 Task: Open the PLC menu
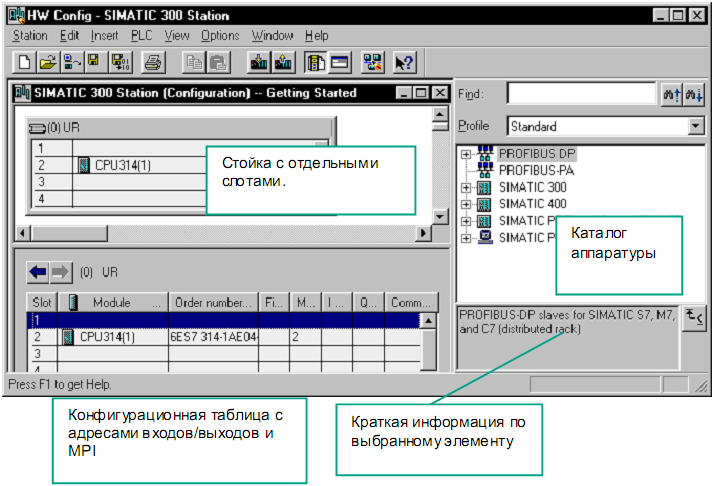141,36
